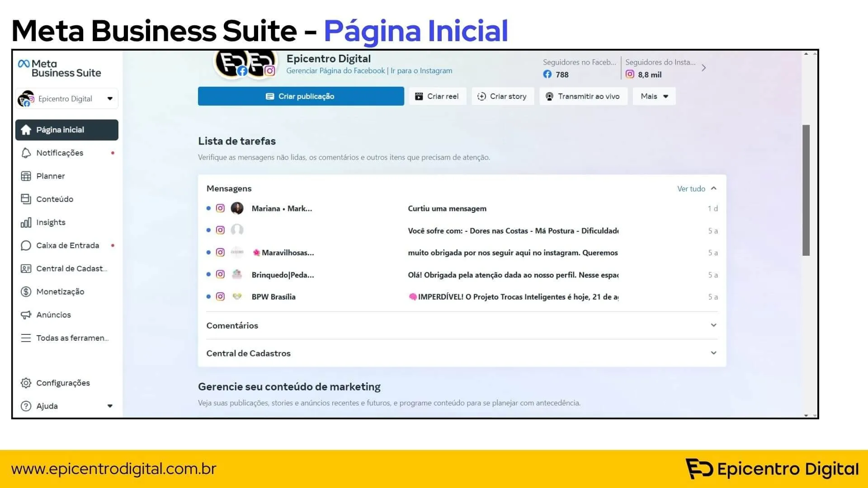Click the Criar publicação button
Viewport: 868px width, 488px height.
pyautogui.click(x=301, y=96)
